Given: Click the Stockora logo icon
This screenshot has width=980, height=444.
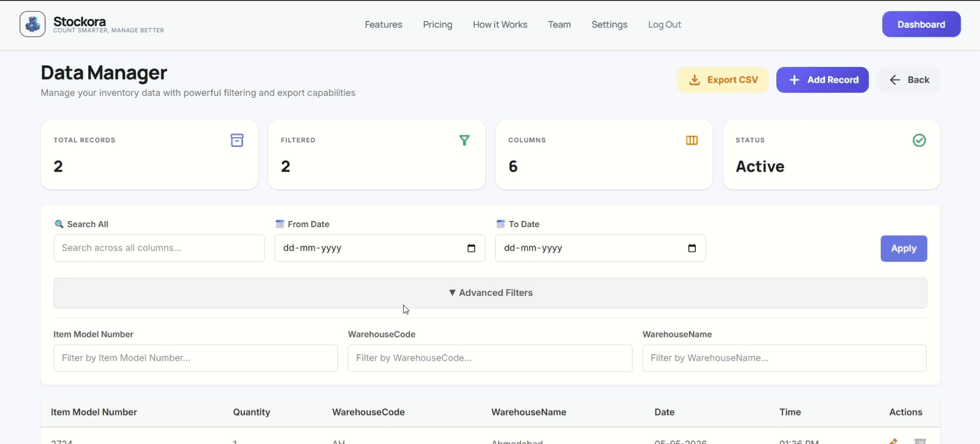Looking at the screenshot, I should [32, 24].
